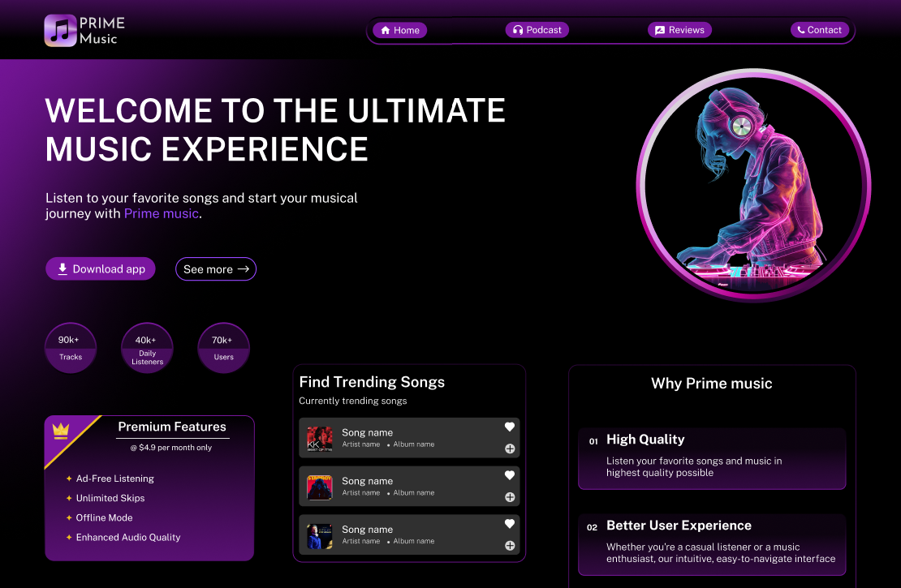Viewport: 901px width, 588px height.
Task: Open the KK album cover thumbnail
Action: coord(320,439)
